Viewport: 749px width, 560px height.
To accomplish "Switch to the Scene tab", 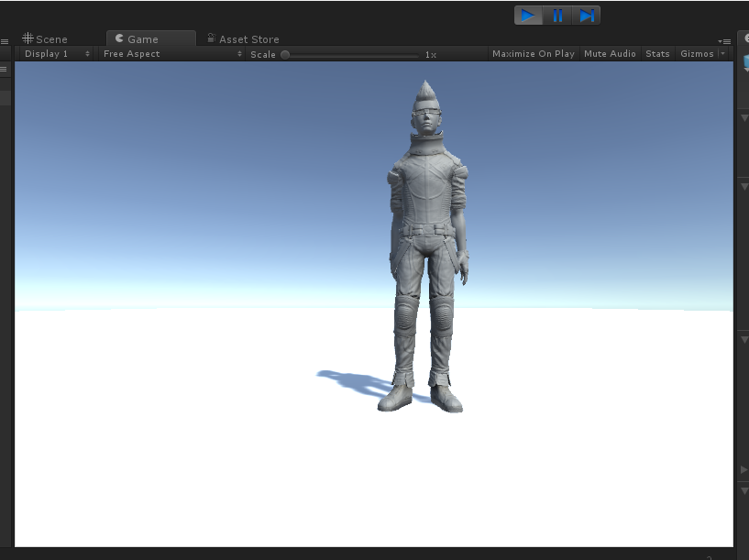I will (45, 38).
